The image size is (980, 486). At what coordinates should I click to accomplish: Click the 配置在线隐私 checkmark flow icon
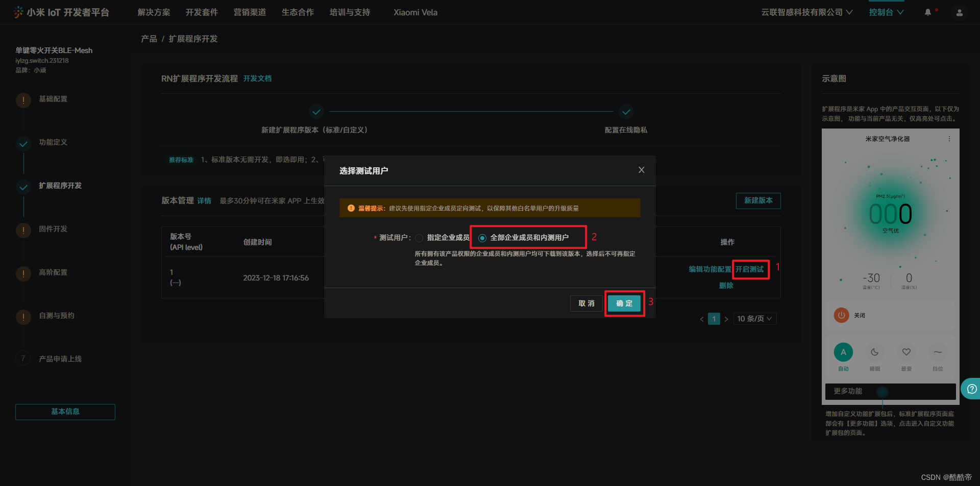click(626, 111)
